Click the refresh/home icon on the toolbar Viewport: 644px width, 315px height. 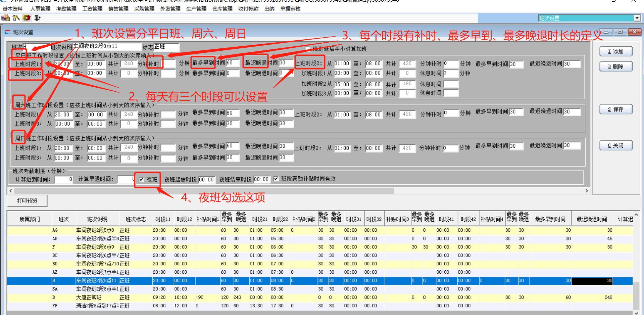click(x=26, y=18)
